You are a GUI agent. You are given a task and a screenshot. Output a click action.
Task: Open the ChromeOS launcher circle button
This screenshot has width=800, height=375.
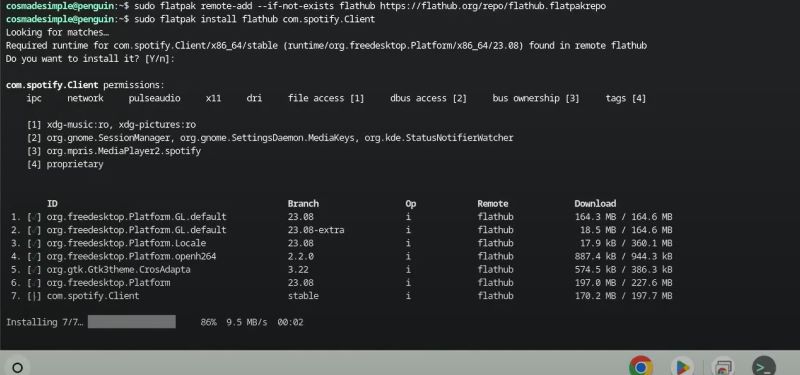[x=17, y=367]
